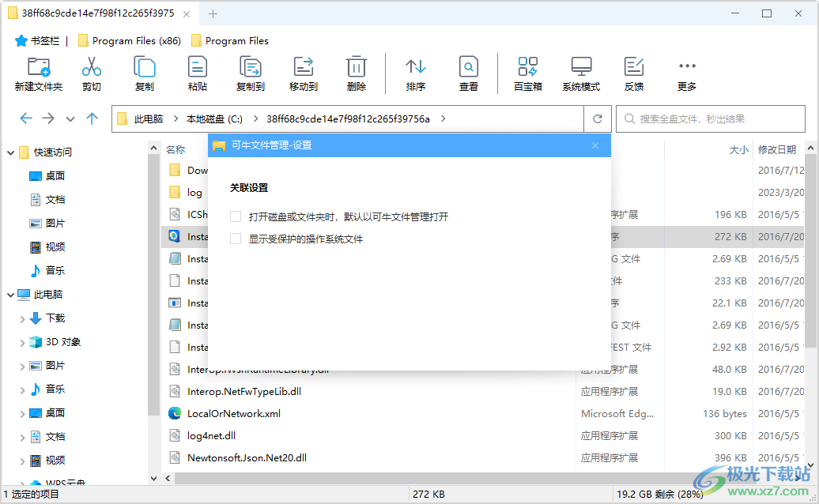This screenshot has width=819, height=504.
Task: Refresh the current folder view
Action: pos(598,119)
